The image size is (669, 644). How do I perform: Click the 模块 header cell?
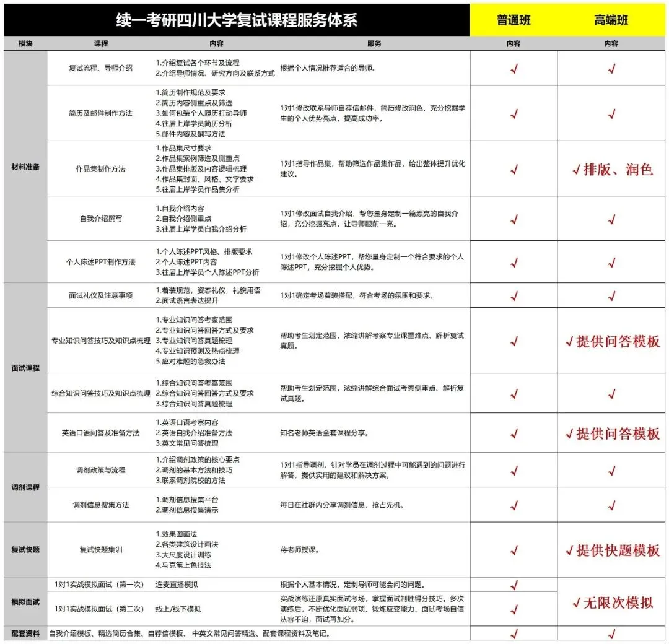pos(25,43)
